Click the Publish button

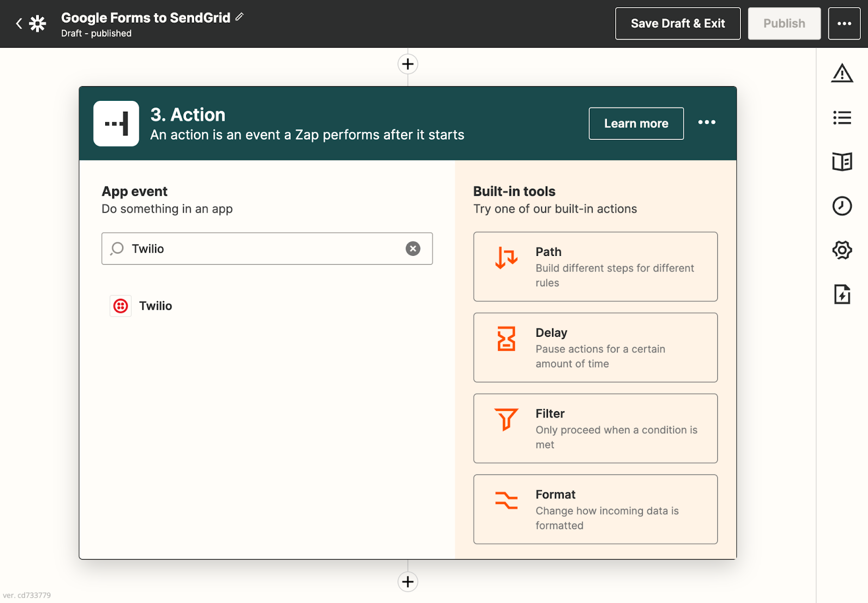click(784, 23)
